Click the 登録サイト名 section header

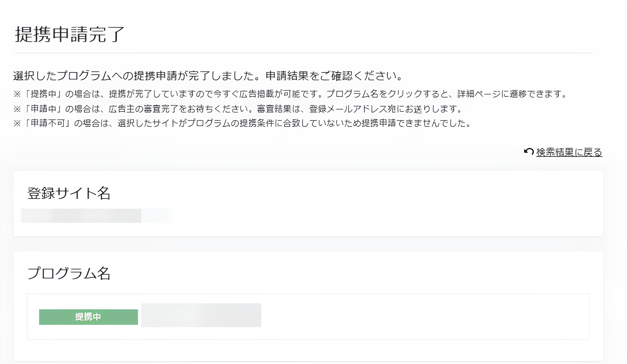coord(68,194)
